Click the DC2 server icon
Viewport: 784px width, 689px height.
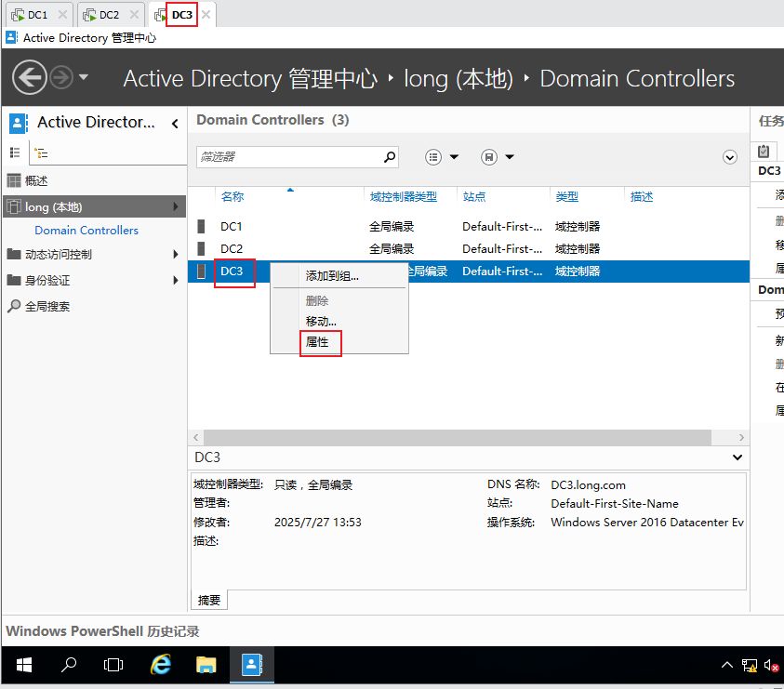201,248
